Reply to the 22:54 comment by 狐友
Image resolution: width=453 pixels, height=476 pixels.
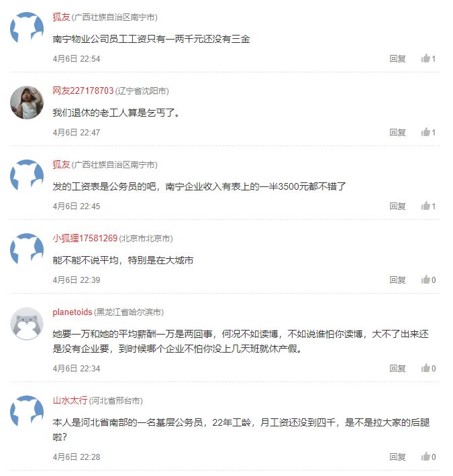[397, 59]
